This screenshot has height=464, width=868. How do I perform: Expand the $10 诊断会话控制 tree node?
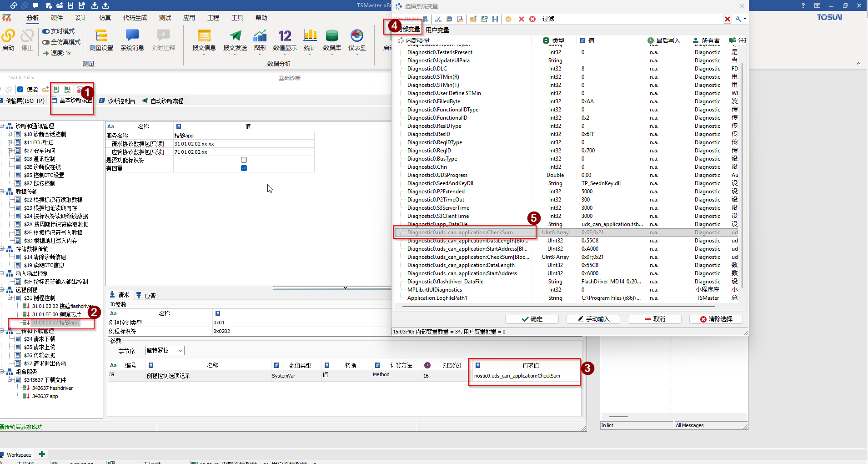tap(10, 134)
